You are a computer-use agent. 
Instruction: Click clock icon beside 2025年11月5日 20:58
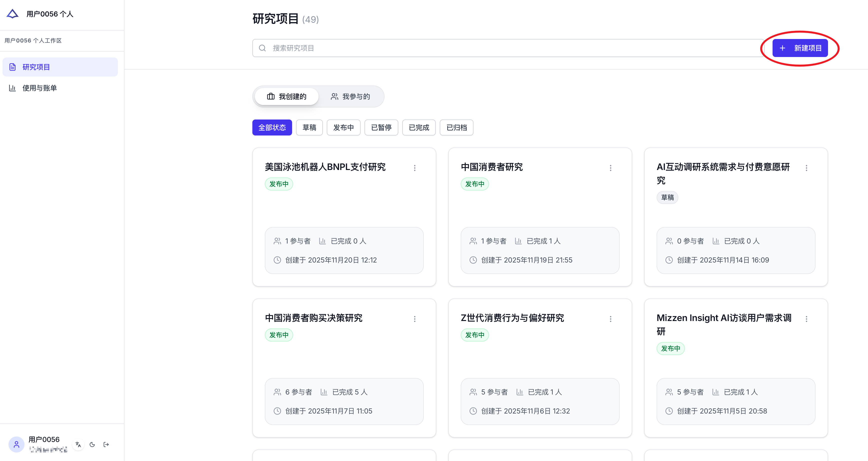pos(669,411)
